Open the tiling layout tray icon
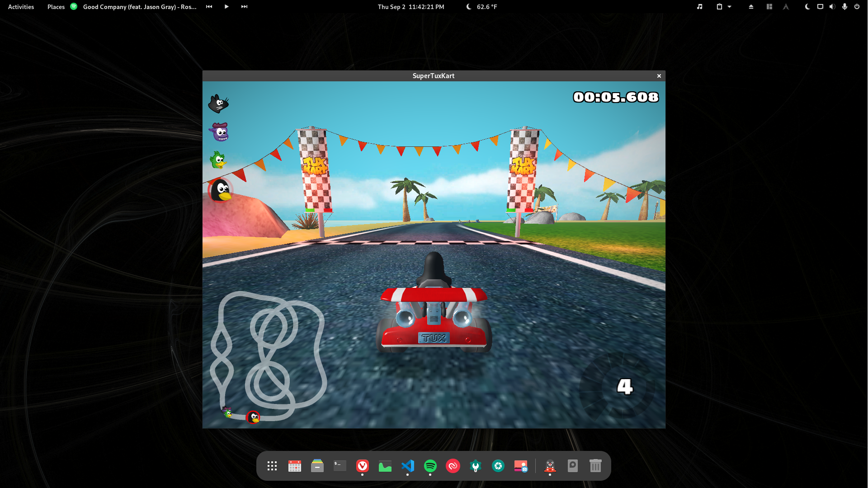 pyautogui.click(x=769, y=7)
